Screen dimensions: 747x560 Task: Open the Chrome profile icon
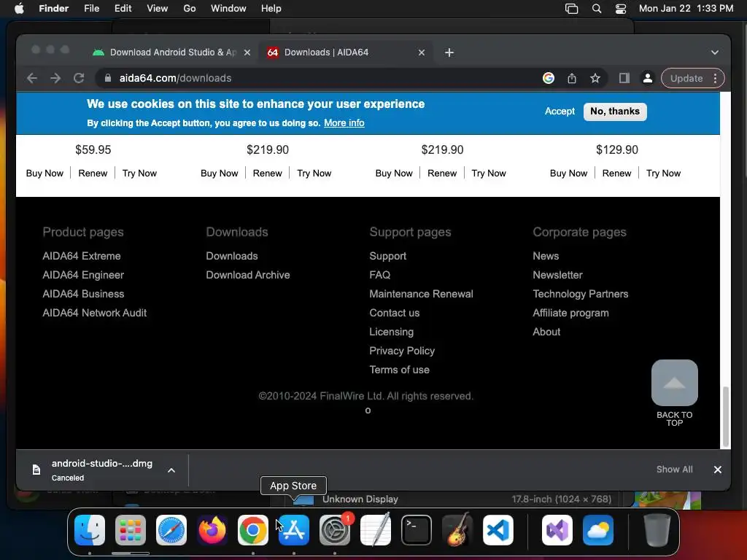tap(648, 78)
